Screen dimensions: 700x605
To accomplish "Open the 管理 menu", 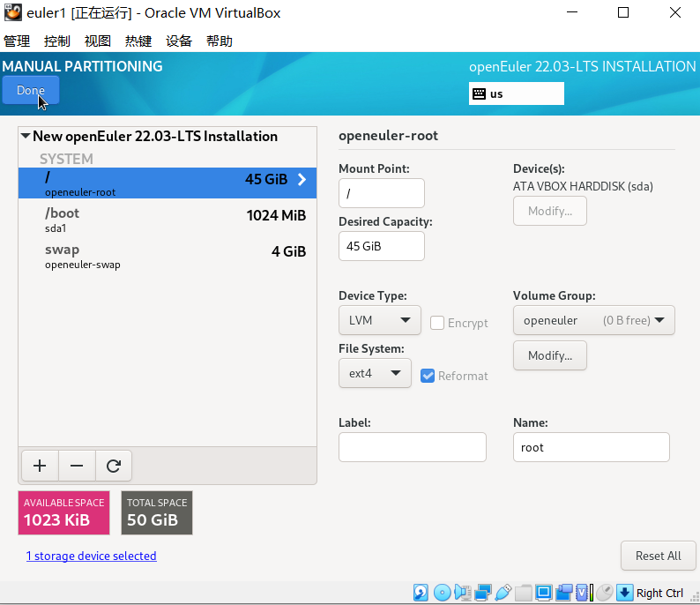I will 17,41.
